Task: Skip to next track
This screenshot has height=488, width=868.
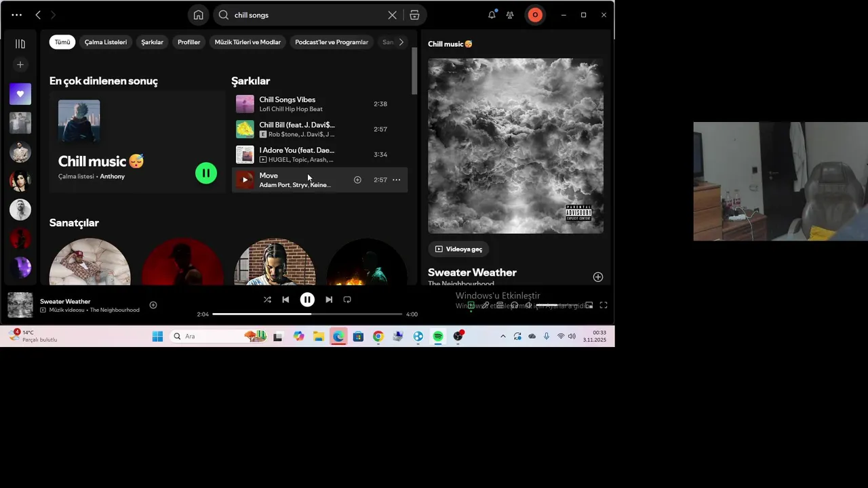Action: coord(329,300)
